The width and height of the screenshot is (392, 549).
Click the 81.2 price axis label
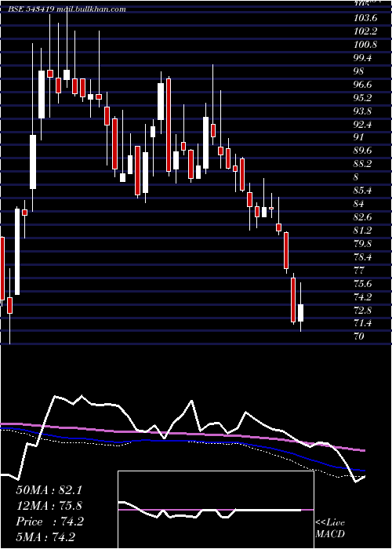tap(364, 231)
